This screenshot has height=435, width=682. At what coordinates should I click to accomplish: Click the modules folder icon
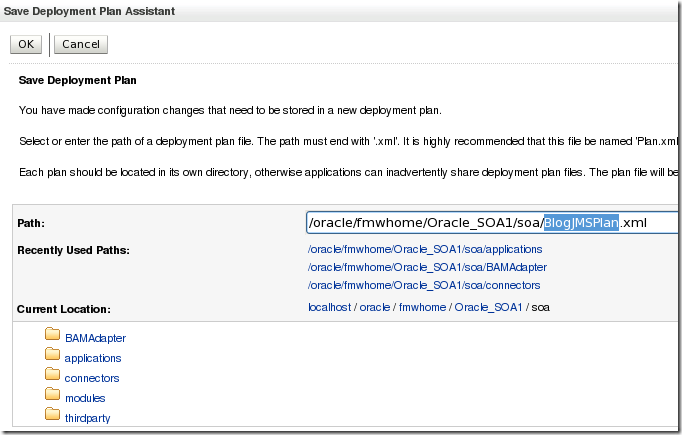(x=53, y=397)
